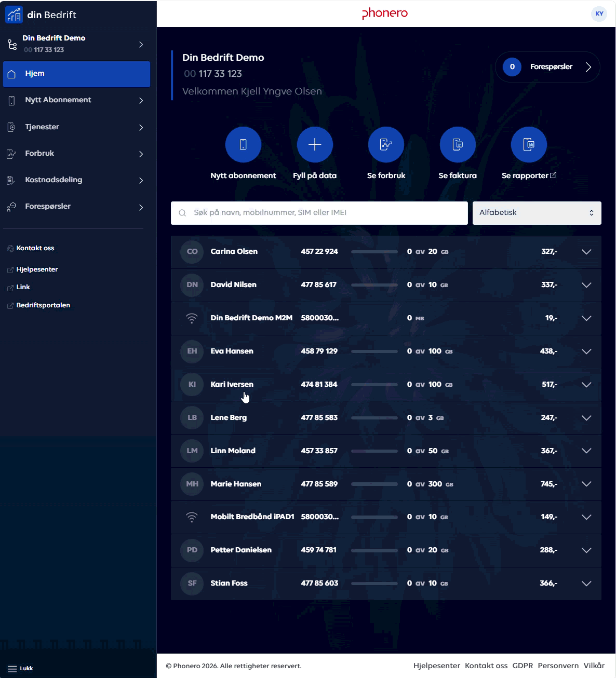The width and height of the screenshot is (616, 678).
Task: Click the 0 badge on Forespørsler
Action: pyautogui.click(x=512, y=66)
